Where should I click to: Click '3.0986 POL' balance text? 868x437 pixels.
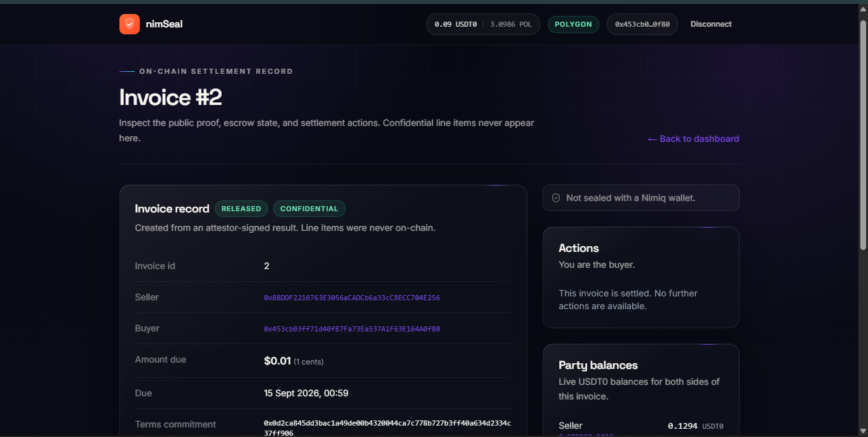point(511,24)
